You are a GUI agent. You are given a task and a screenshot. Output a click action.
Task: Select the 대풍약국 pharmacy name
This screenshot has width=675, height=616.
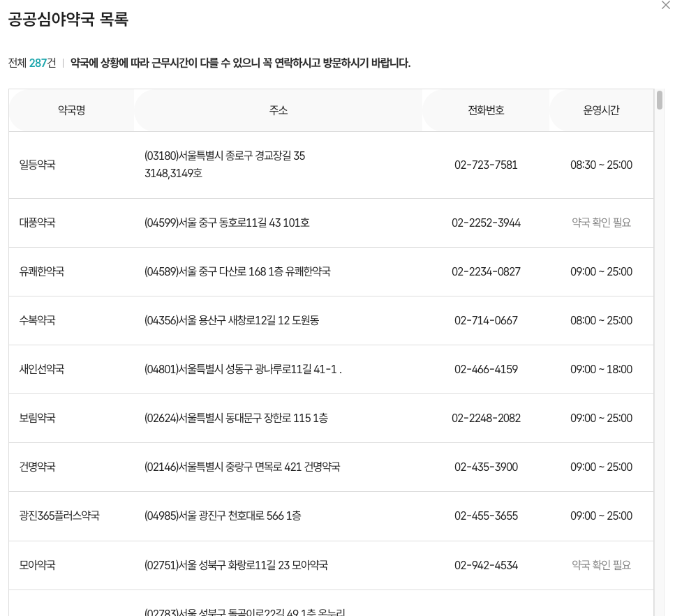[x=38, y=223]
